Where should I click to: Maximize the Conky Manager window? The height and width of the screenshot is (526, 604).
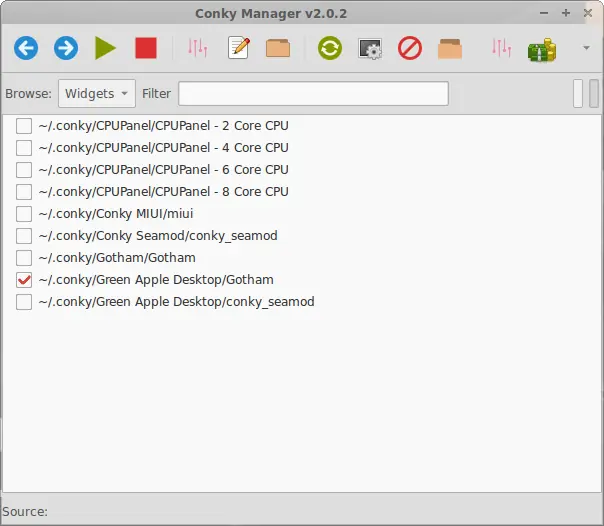(566, 13)
